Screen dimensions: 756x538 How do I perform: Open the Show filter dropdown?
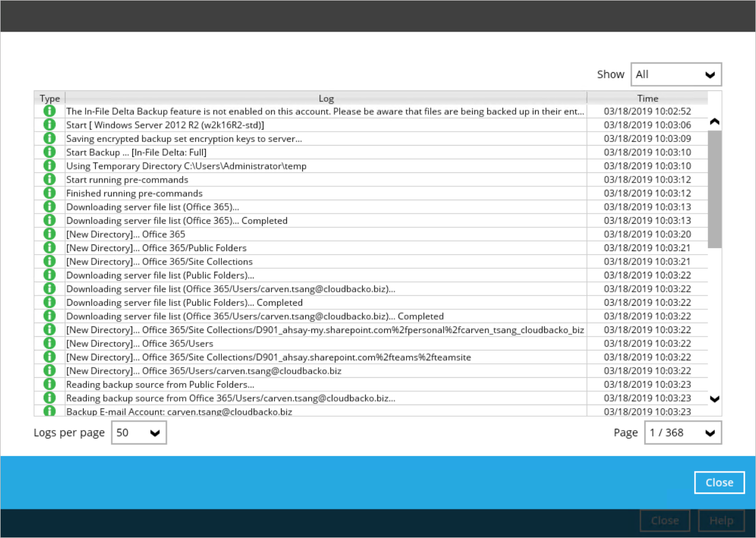point(676,75)
